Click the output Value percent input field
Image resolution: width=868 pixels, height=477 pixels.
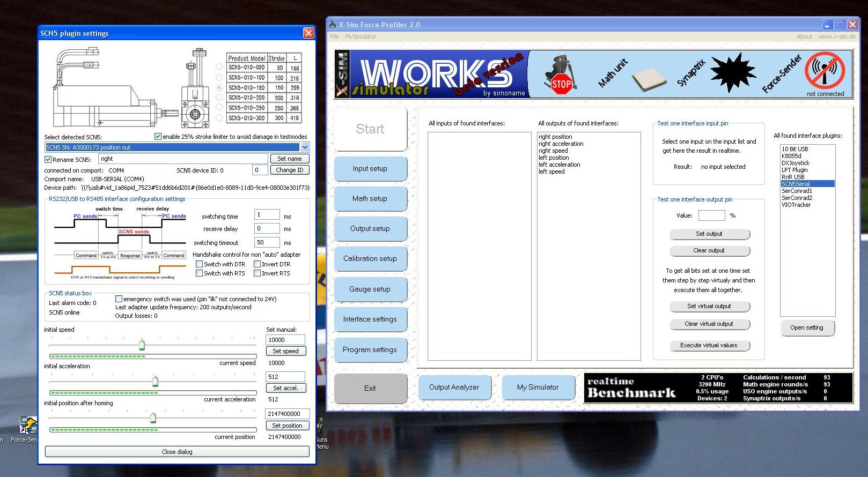[x=712, y=215]
